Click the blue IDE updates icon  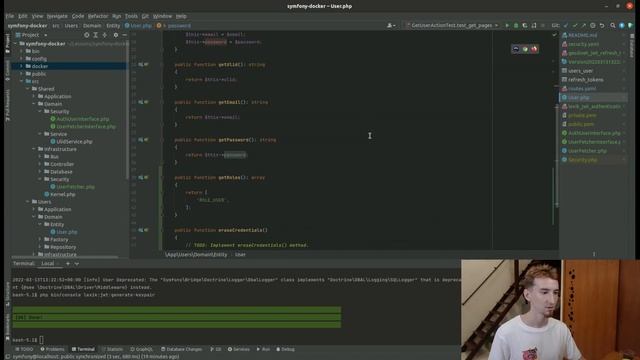622,25
